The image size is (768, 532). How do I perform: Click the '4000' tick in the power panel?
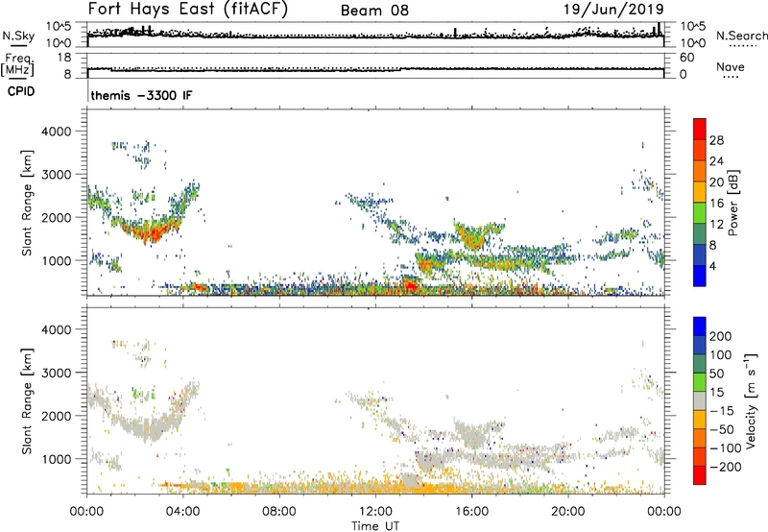tap(57, 132)
